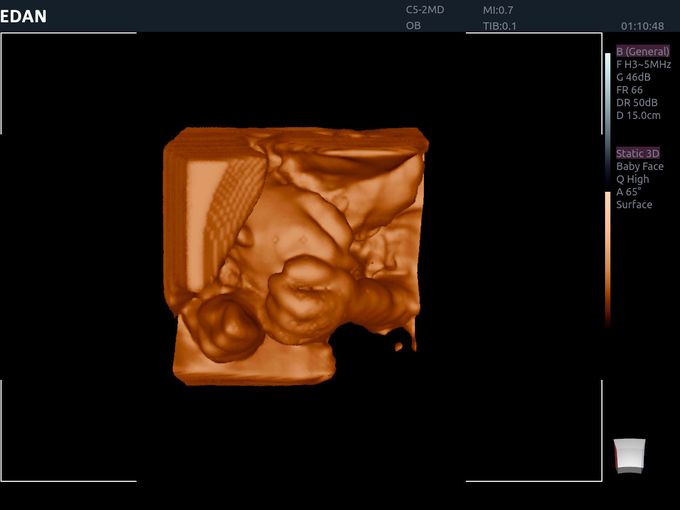Select the B (General) mode label
The width and height of the screenshot is (680, 510).
[x=642, y=51]
